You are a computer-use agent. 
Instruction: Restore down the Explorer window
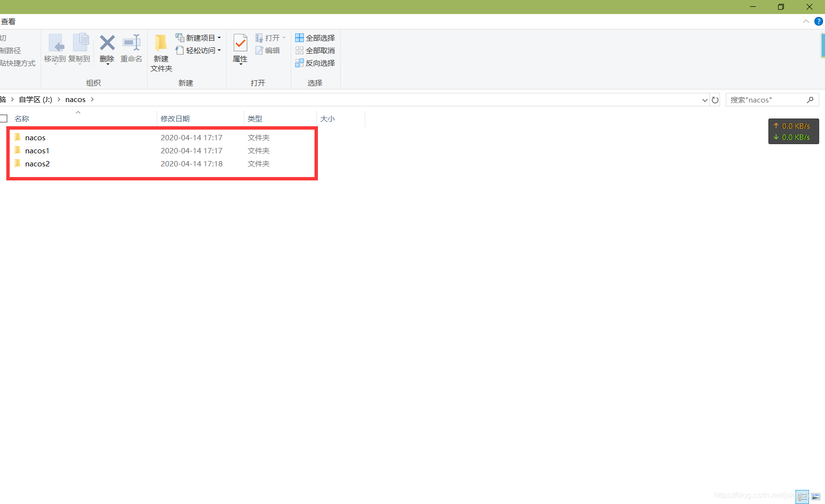click(x=781, y=7)
